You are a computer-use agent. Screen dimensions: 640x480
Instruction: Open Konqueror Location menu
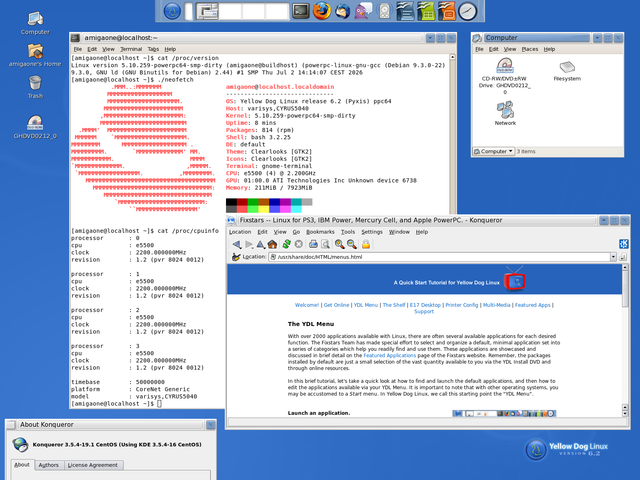240,232
